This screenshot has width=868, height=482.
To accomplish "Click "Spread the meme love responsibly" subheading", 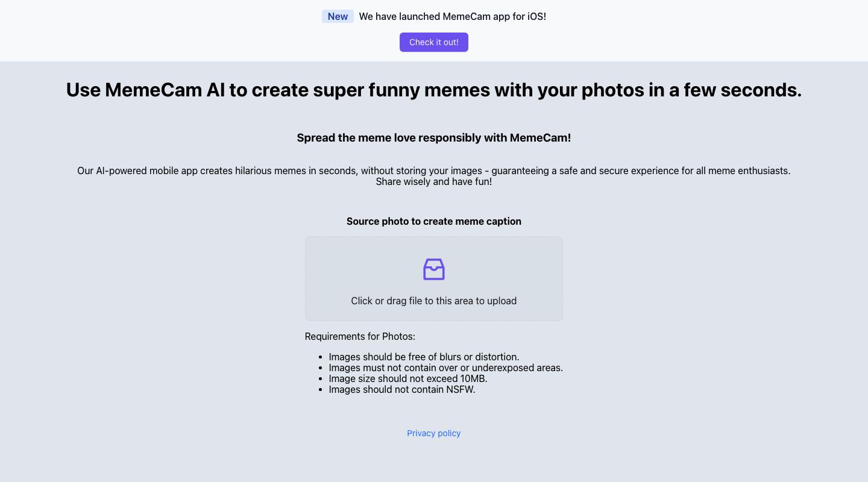I will [433, 138].
